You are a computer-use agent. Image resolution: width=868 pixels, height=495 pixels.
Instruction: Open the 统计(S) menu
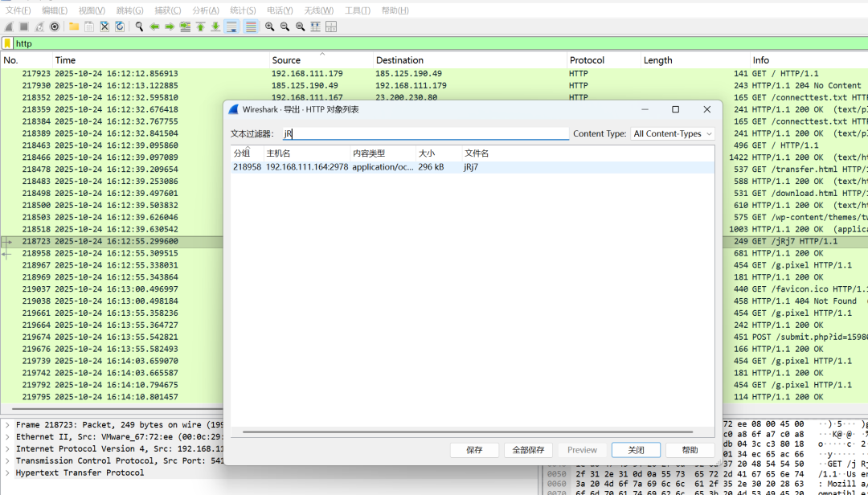click(x=243, y=10)
